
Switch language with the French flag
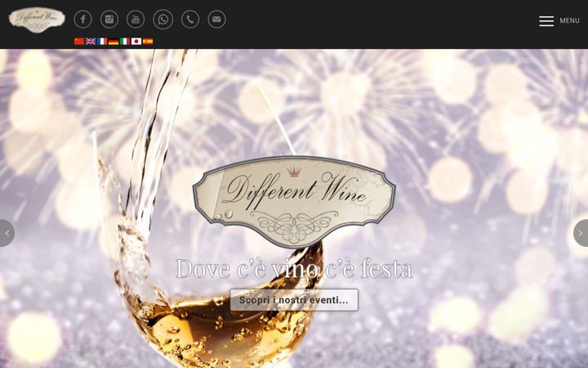tap(102, 42)
